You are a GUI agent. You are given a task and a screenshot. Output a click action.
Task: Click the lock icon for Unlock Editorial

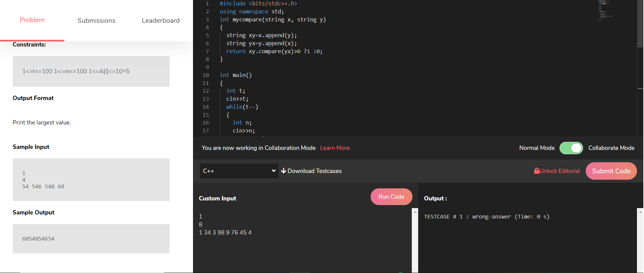pyautogui.click(x=536, y=171)
